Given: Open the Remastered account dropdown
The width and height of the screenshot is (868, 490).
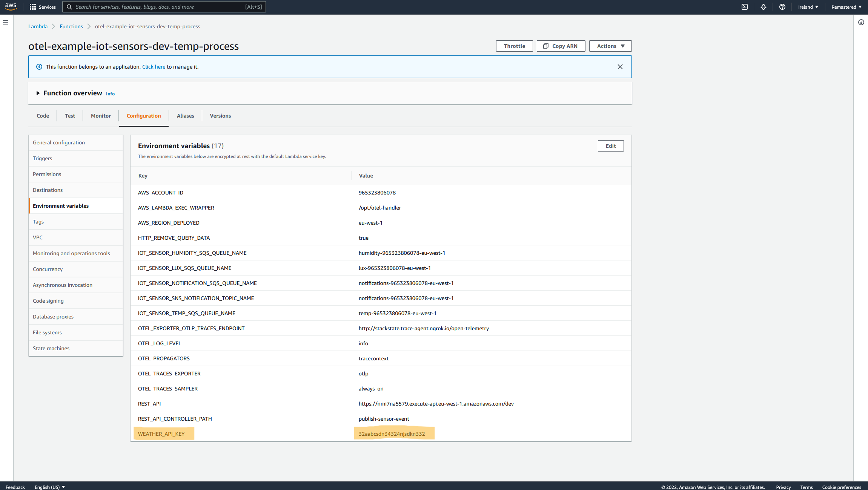Looking at the screenshot, I should 846,7.
